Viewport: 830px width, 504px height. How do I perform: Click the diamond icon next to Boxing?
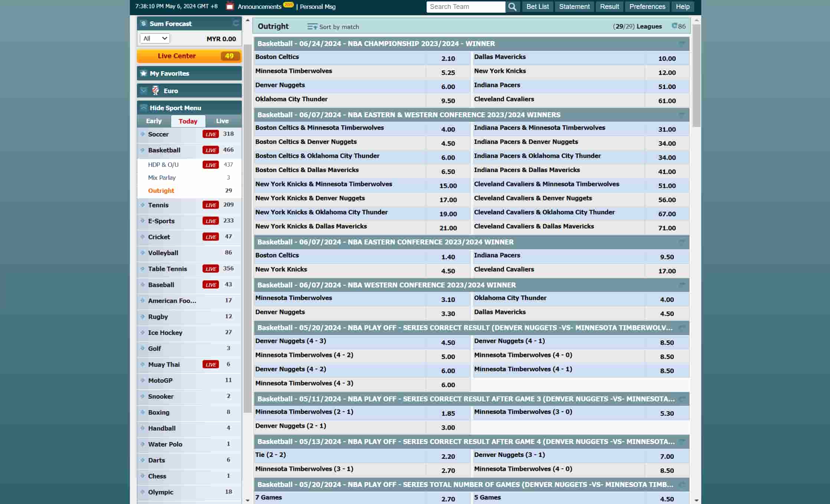click(x=142, y=412)
